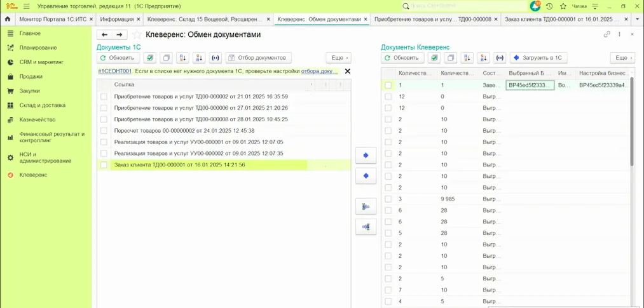Viewport: 644px width, 308px height.
Task: Get link icon near form top right
Action: (x=606, y=35)
